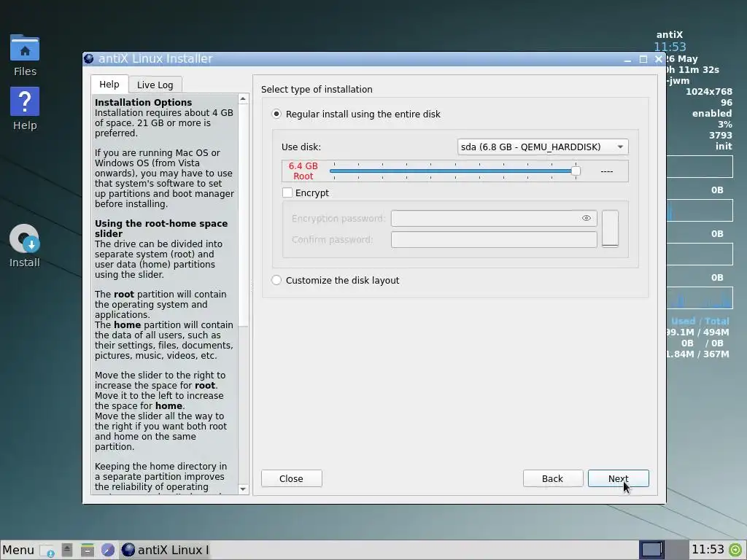
Task: Select Regular install using the entire disk
Action: [356, 114]
